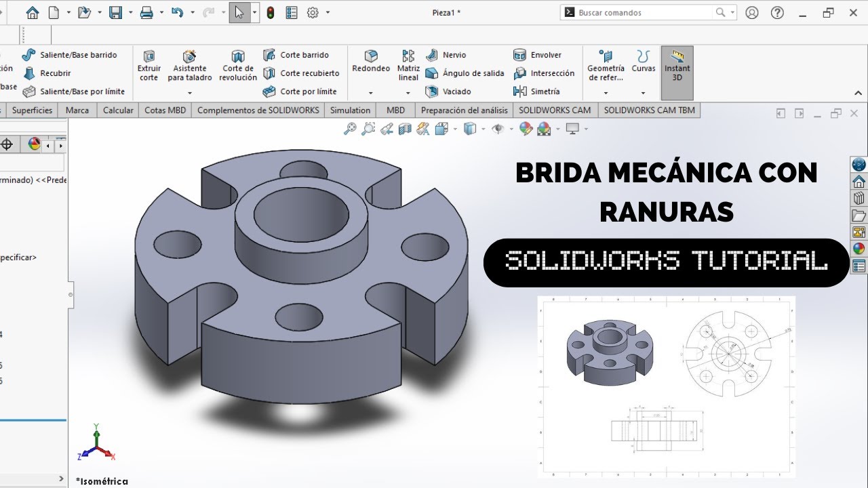Open the Cotas MBD tab
Screen dimensions: 868x488
165,110
